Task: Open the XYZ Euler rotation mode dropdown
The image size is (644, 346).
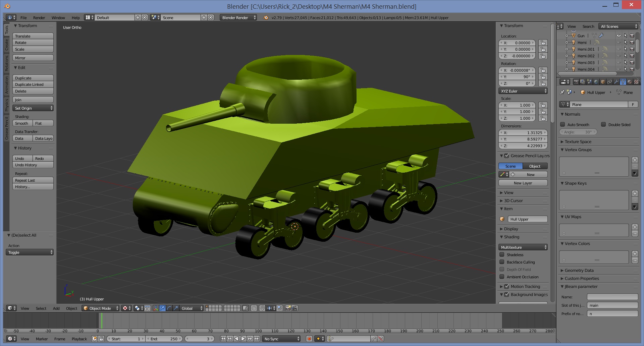Action: 523,91
